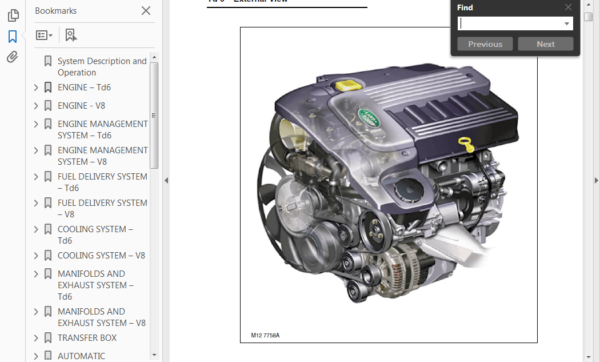Screen dimensions: 600x362
Task: Close the Find box
Action: pos(568,7)
